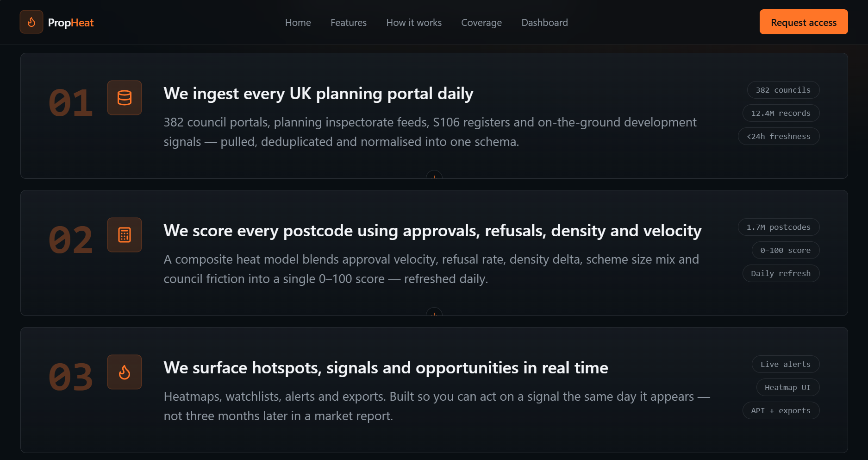Click the flame icon in step 03
The image size is (868, 460).
(x=125, y=372)
